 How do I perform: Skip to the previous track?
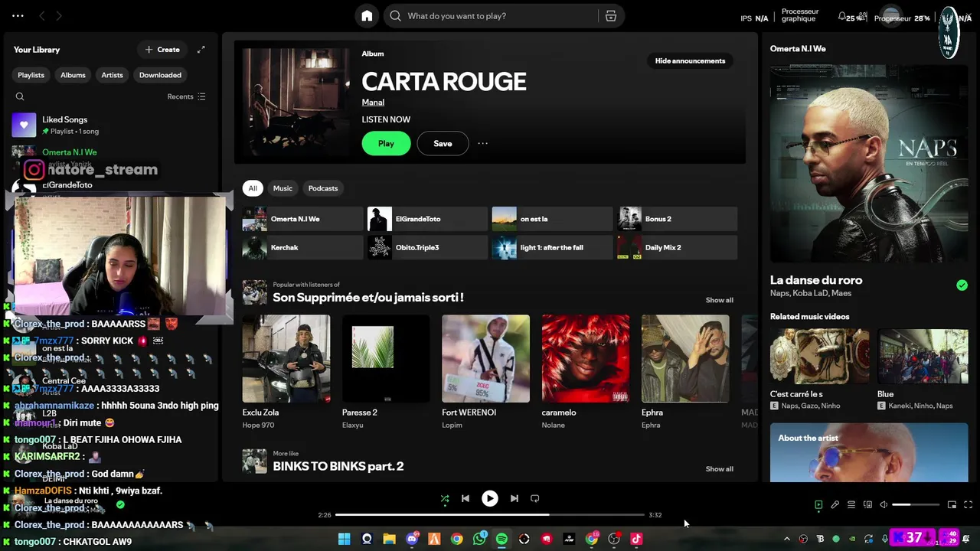(465, 498)
